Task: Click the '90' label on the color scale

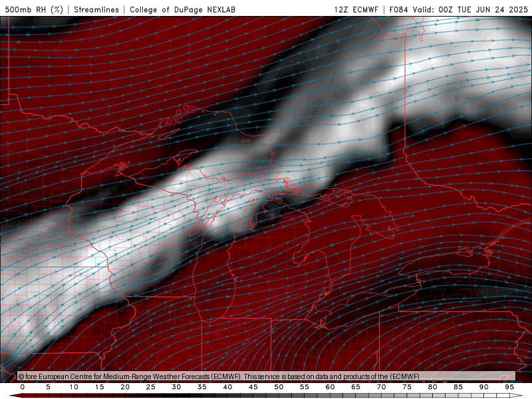Action: 484,387
